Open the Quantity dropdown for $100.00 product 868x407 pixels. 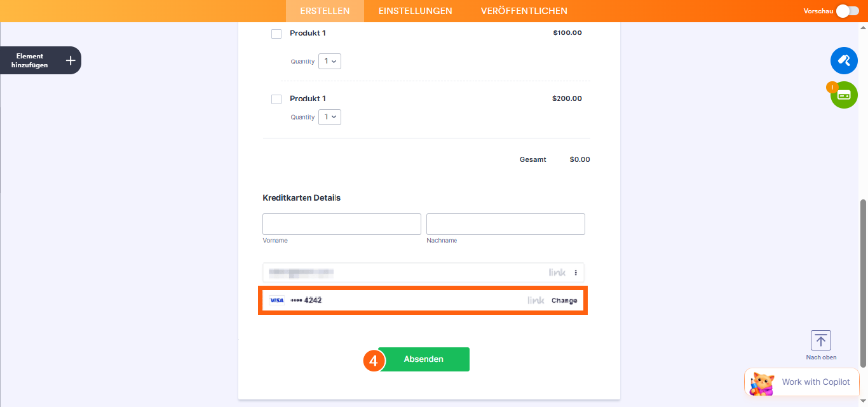tap(330, 62)
